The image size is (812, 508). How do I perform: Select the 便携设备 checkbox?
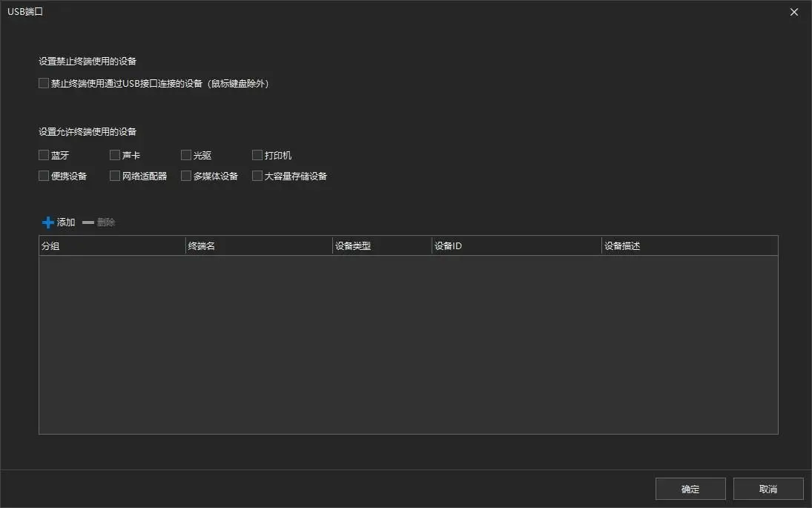click(x=44, y=176)
